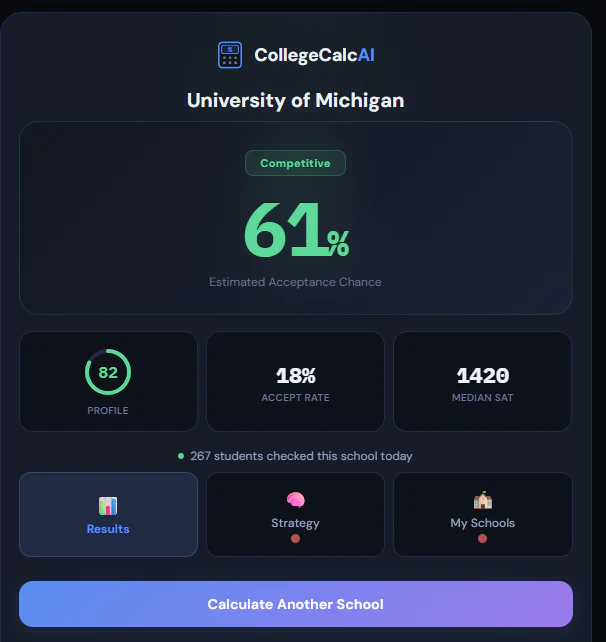Click the red dot under My Schools
The image size is (606, 642).
click(482, 539)
